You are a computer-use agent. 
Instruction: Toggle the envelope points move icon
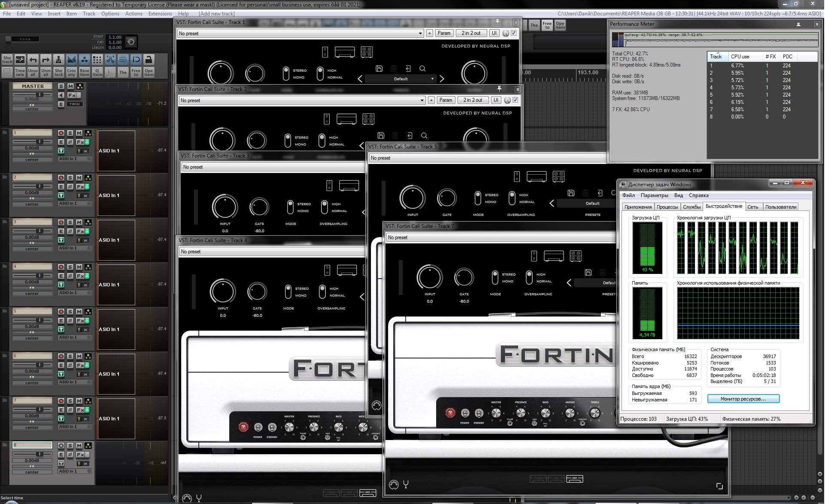110,60
